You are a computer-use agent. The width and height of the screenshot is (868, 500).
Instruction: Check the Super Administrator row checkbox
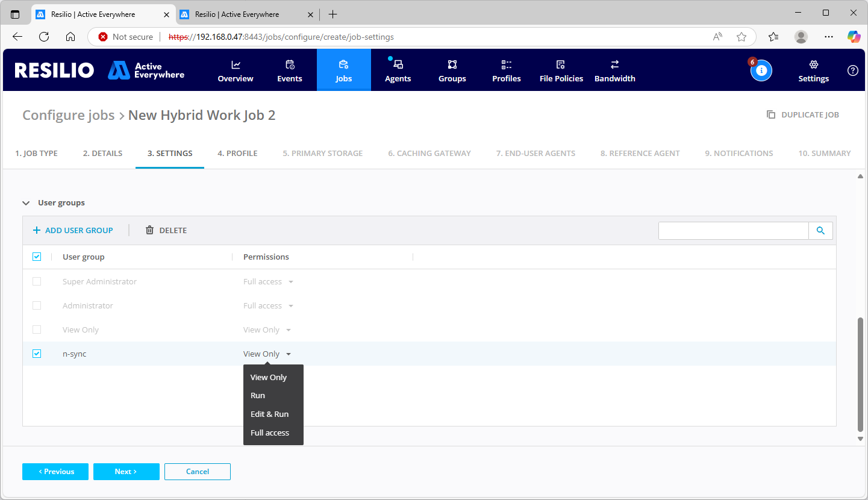click(36, 281)
